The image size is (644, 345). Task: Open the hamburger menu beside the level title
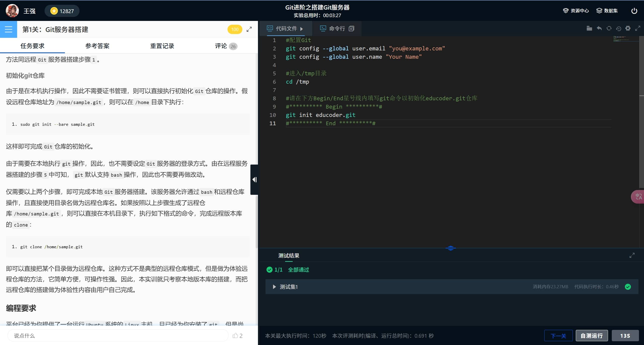tap(9, 29)
